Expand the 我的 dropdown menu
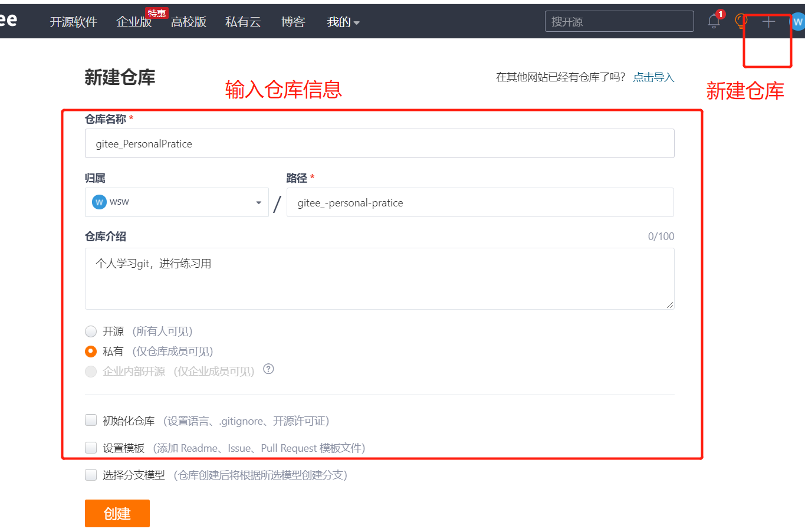The width and height of the screenshot is (805, 532). pyautogui.click(x=343, y=22)
